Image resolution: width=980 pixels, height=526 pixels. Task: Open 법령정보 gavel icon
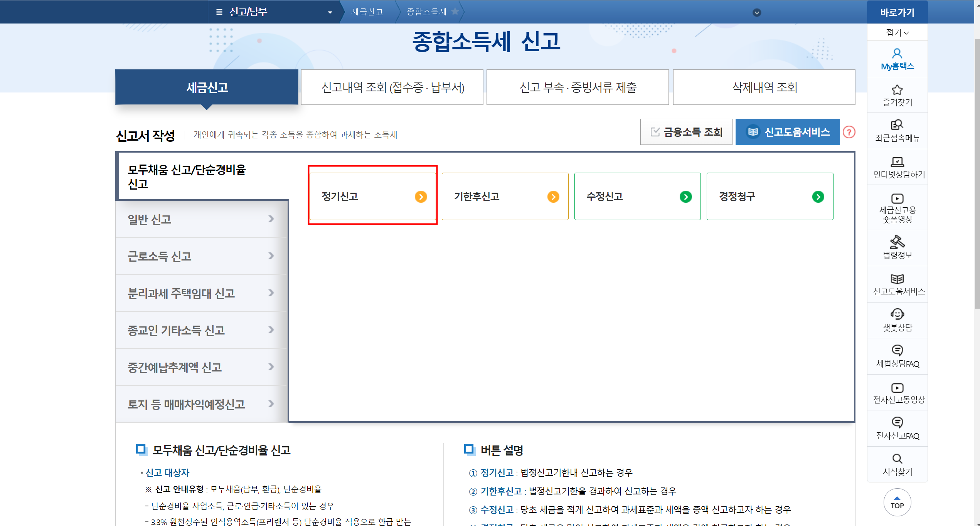coord(897,242)
